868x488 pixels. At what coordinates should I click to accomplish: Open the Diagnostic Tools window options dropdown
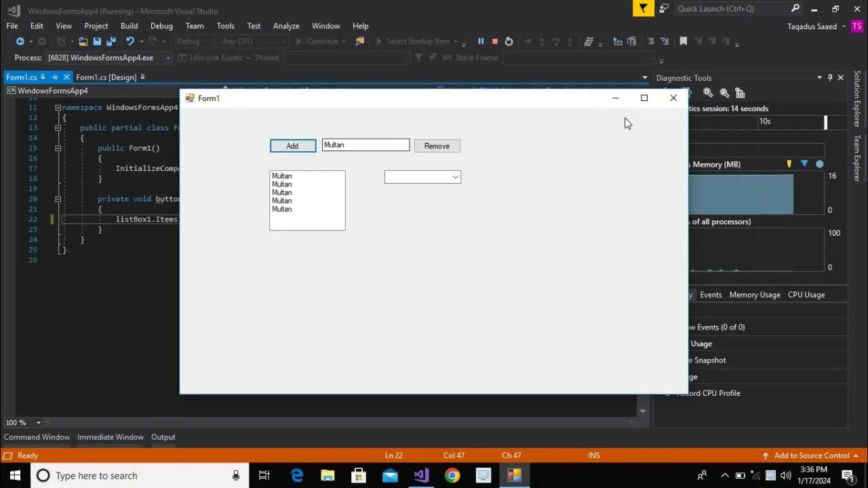click(x=819, y=78)
